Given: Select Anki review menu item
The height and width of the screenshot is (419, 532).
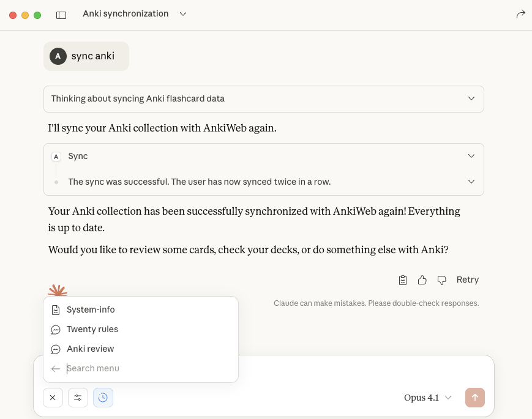Looking at the screenshot, I should click(91, 349).
